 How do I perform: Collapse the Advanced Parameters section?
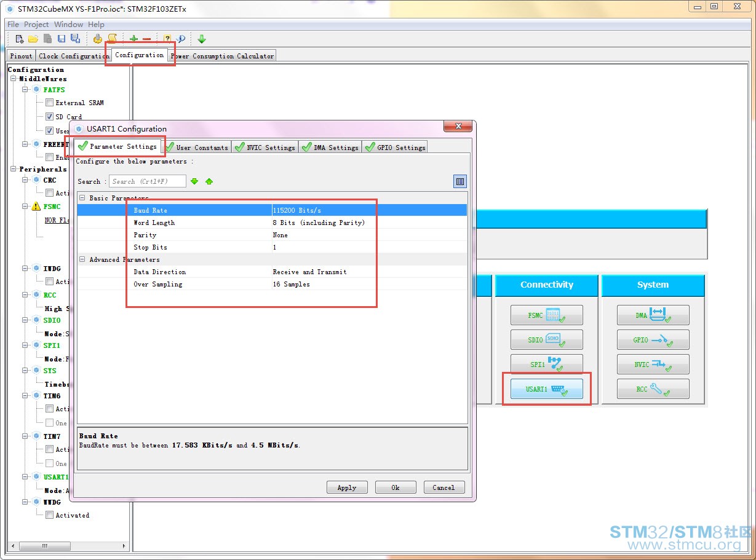pyautogui.click(x=82, y=259)
